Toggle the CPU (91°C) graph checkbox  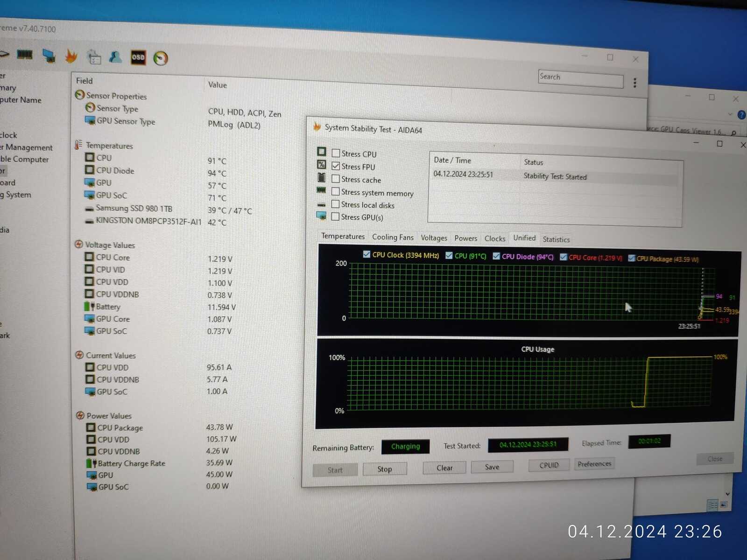[449, 256]
